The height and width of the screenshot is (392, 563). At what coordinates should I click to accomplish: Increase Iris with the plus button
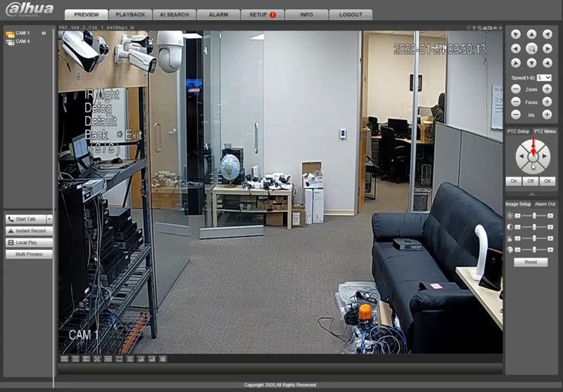pos(547,115)
